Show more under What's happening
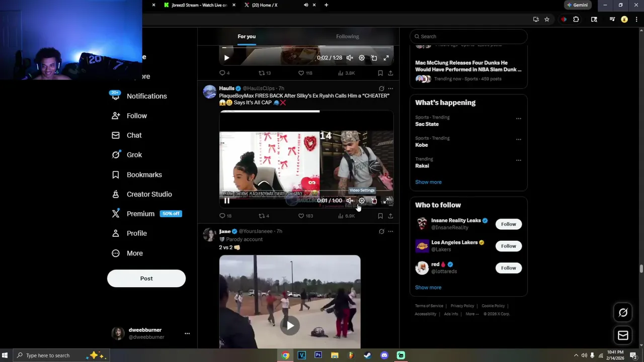Image resolution: width=644 pixels, height=362 pixels. click(x=428, y=182)
